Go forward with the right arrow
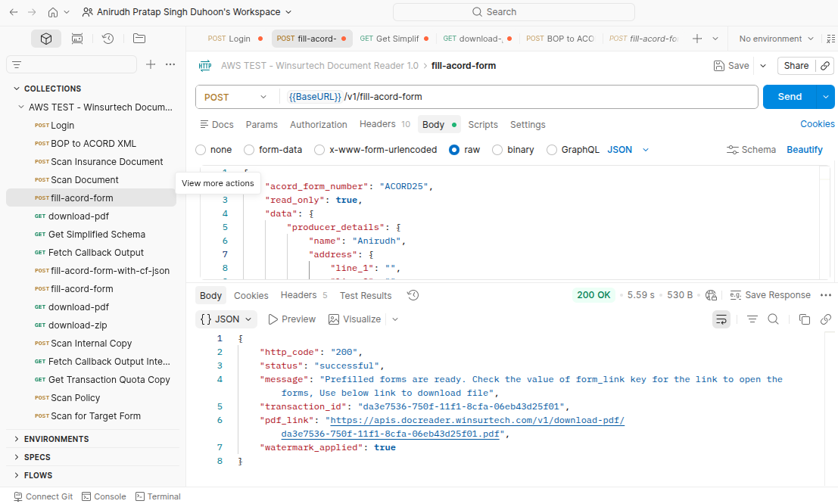Screen dimensions: 838x504 (x=32, y=12)
